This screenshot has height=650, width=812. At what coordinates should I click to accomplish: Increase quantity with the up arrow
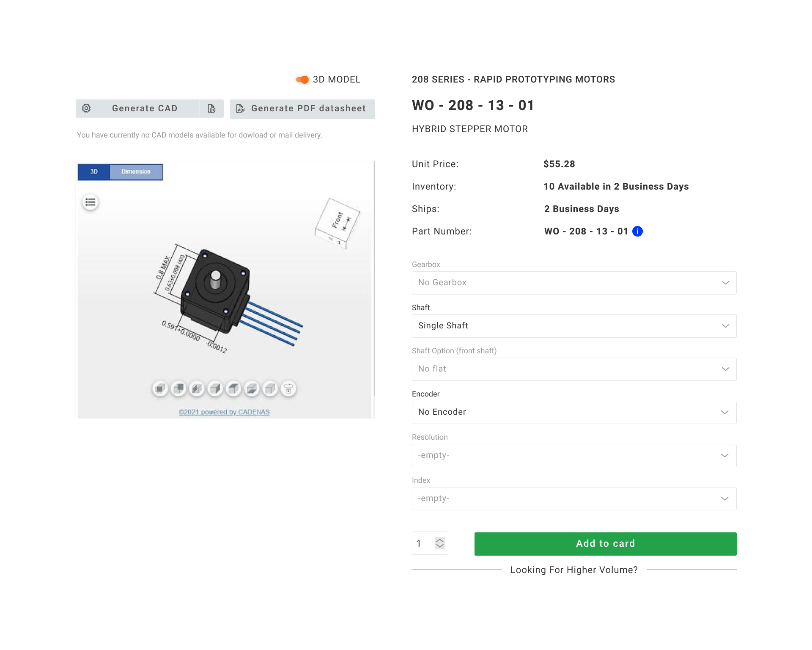pyautogui.click(x=440, y=541)
